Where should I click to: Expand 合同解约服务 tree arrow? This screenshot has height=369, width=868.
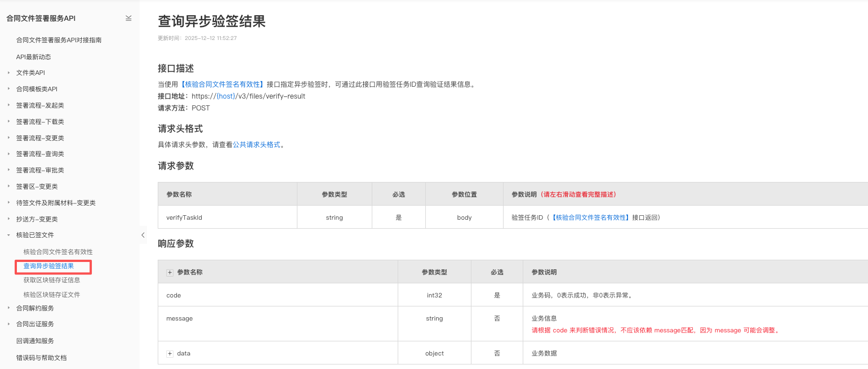[x=9, y=308]
